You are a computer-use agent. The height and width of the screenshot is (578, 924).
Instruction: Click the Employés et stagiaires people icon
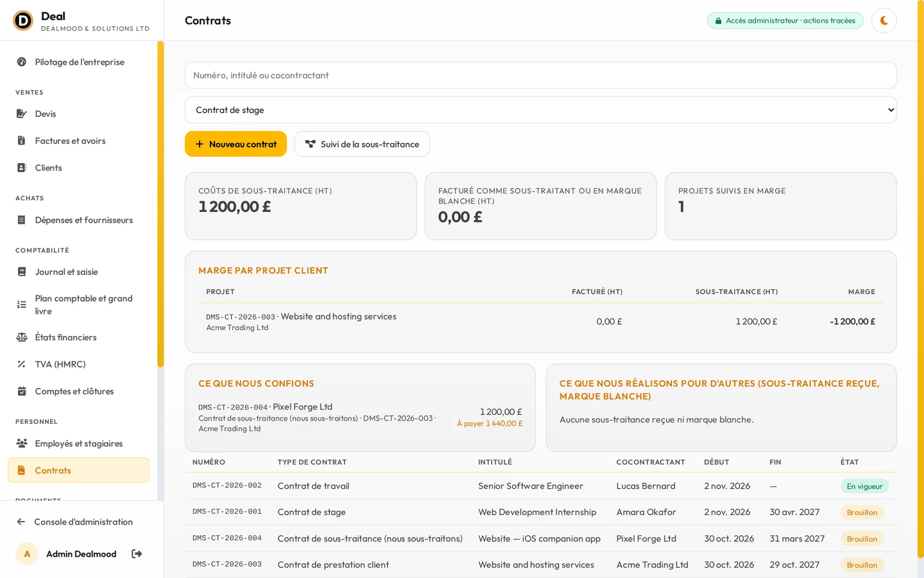tap(22, 443)
